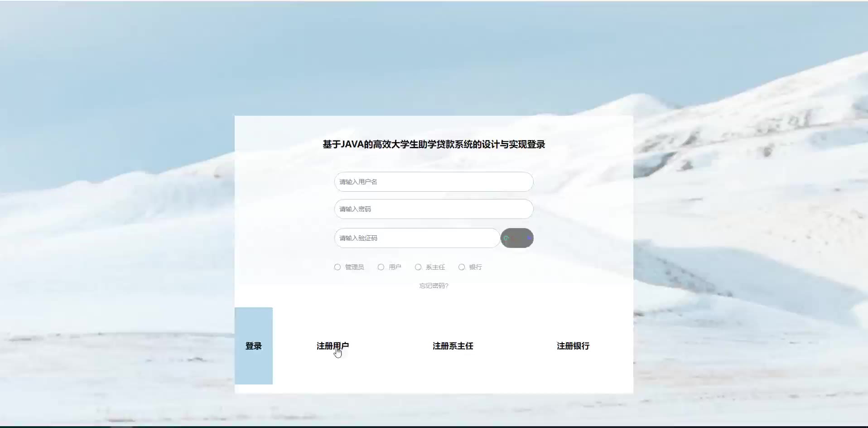The image size is (868, 428).
Task: Open 注册用户 registration
Action: 333,346
